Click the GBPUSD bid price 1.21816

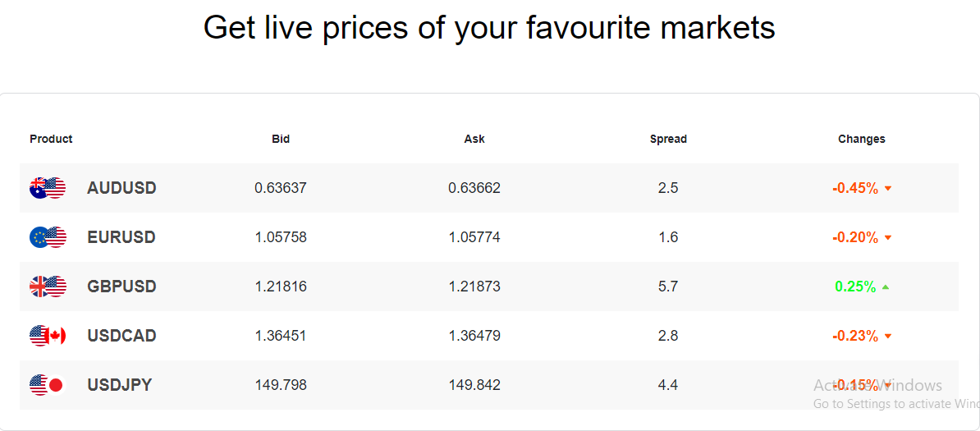tap(281, 287)
